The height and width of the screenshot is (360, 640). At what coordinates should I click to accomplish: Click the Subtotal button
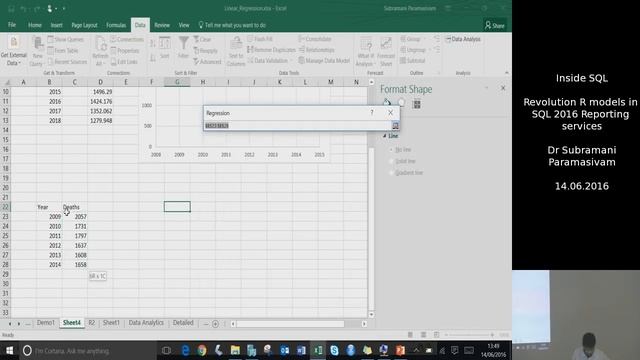tap(413, 60)
